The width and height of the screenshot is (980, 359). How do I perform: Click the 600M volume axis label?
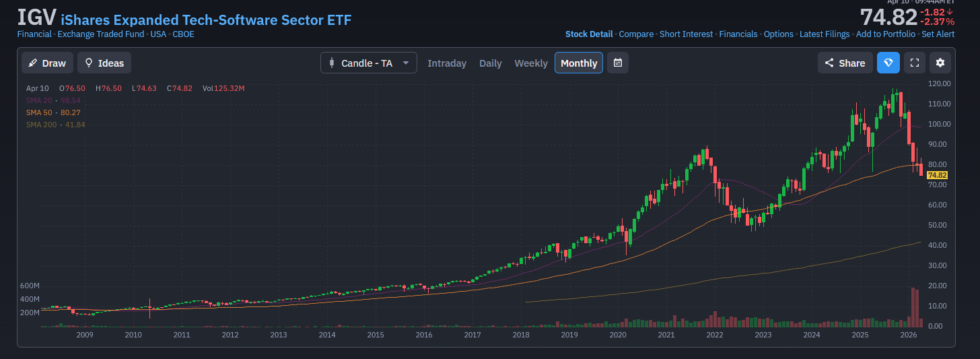(x=30, y=286)
